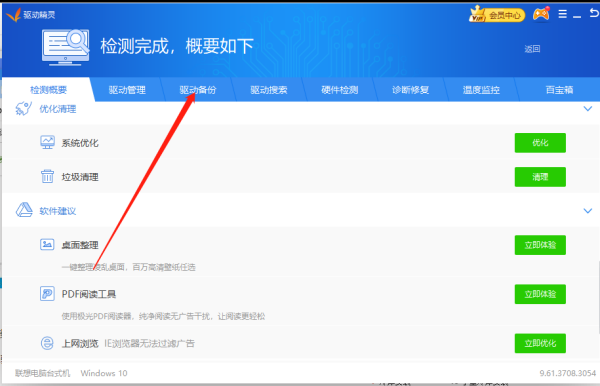Open the 百宝箱 tab
The width and height of the screenshot is (600, 386).
tap(559, 90)
